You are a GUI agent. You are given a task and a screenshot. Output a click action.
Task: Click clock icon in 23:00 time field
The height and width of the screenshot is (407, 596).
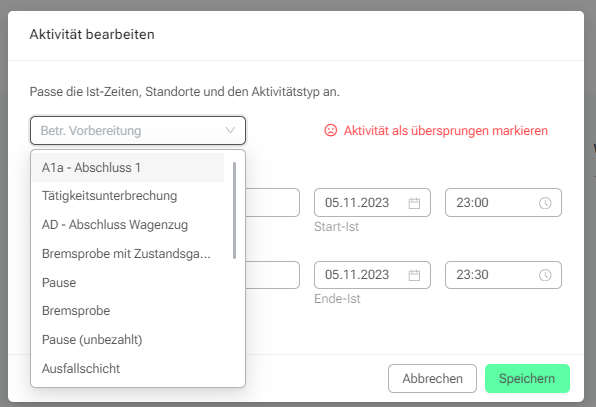click(545, 203)
